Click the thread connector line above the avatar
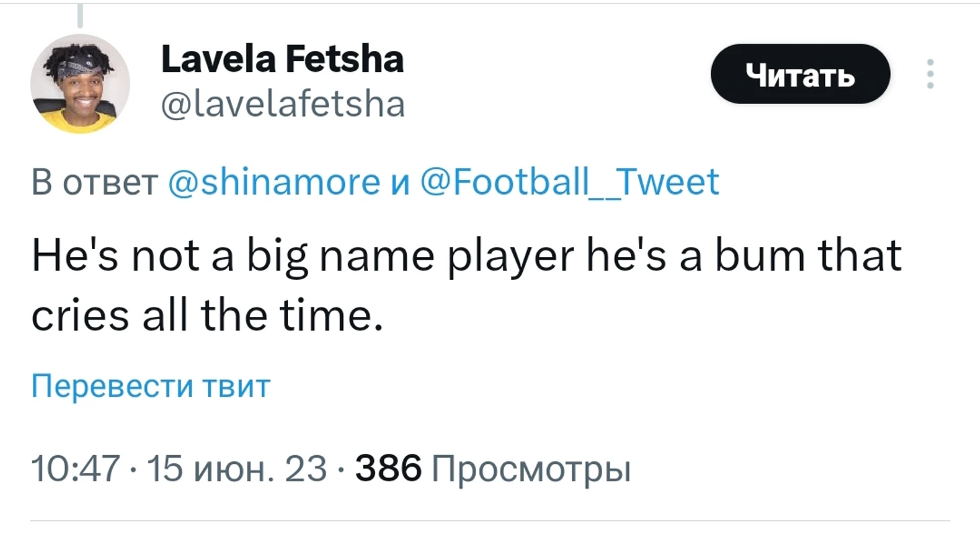Screen dimensions: 980x533 tap(81, 15)
